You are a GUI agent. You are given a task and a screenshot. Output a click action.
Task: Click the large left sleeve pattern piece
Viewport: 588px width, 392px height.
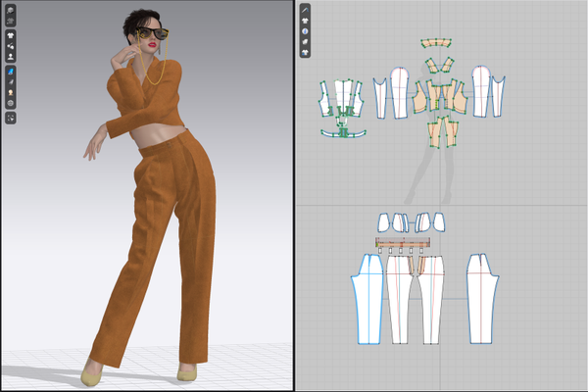(x=400, y=93)
